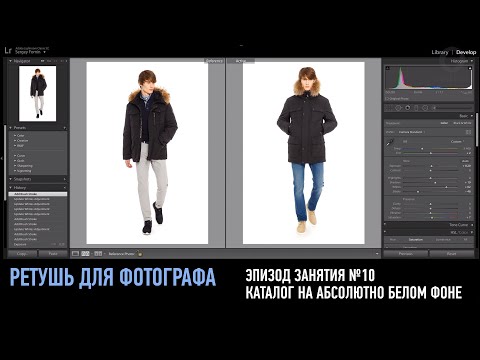The height and width of the screenshot is (360, 480).
Task: Switch to Reference view in the toolbar
Action: 86,254
